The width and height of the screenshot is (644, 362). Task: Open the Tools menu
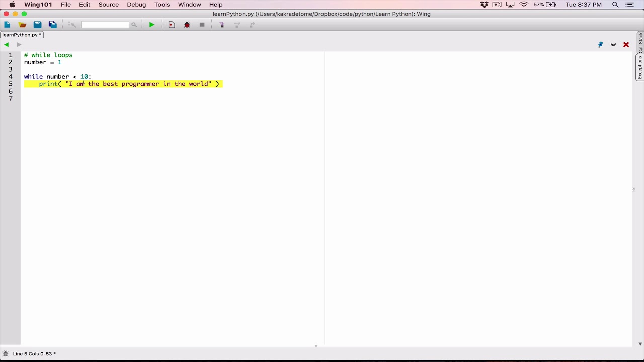pyautogui.click(x=162, y=5)
